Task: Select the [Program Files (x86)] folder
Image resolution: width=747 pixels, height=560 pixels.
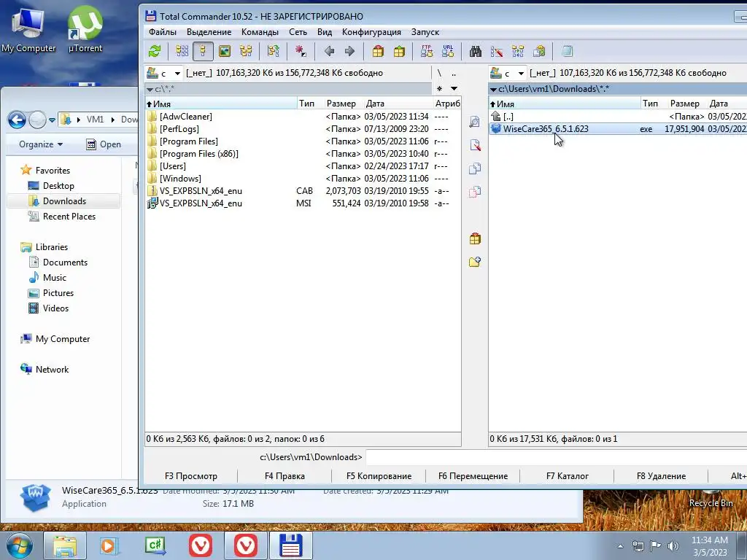Action: click(303, 154)
